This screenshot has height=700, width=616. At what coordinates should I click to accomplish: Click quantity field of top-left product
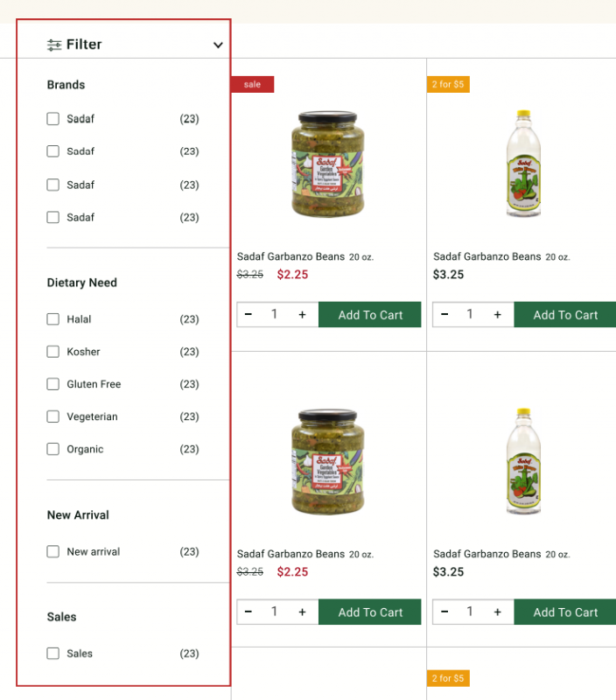[275, 315]
